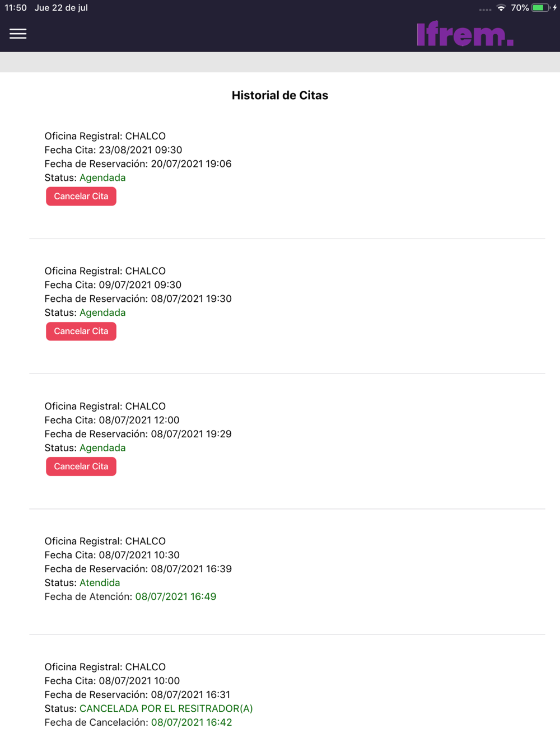This screenshot has width=560, height=747.
Task: Cancel the 23/08/2021 09:30 appointment
Action: click(x=81, y=197)
